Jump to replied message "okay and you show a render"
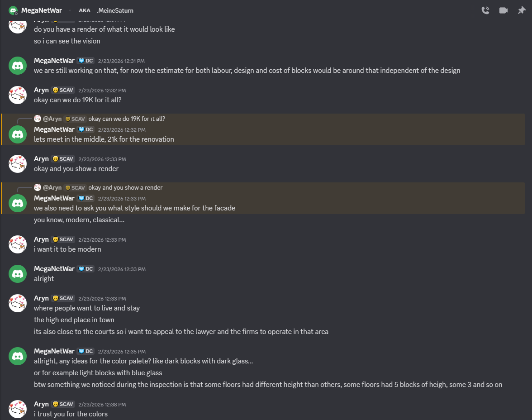The image size is (532, 420). point(125,187)
